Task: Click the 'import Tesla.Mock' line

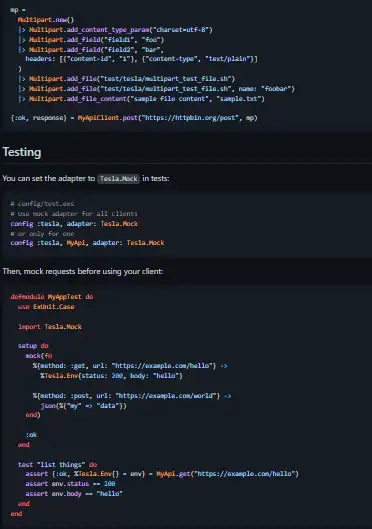Action: point(50,327)
